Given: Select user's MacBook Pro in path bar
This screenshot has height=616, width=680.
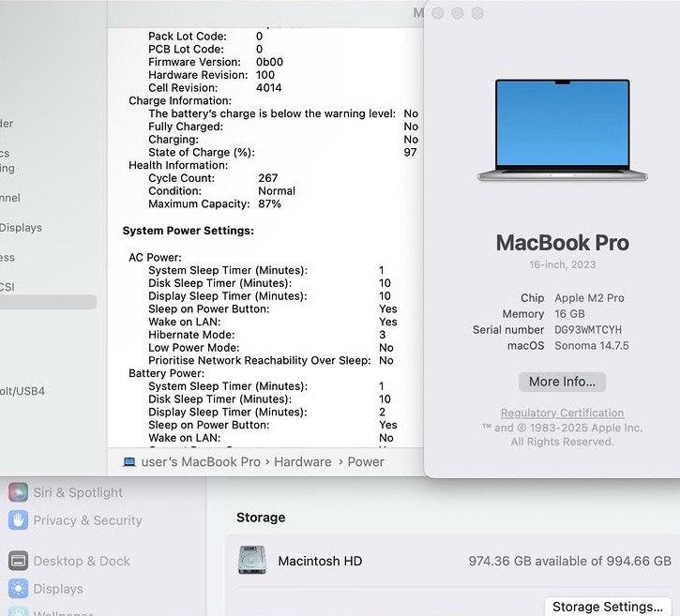Looking at the screenshot, I should (201, 462).
